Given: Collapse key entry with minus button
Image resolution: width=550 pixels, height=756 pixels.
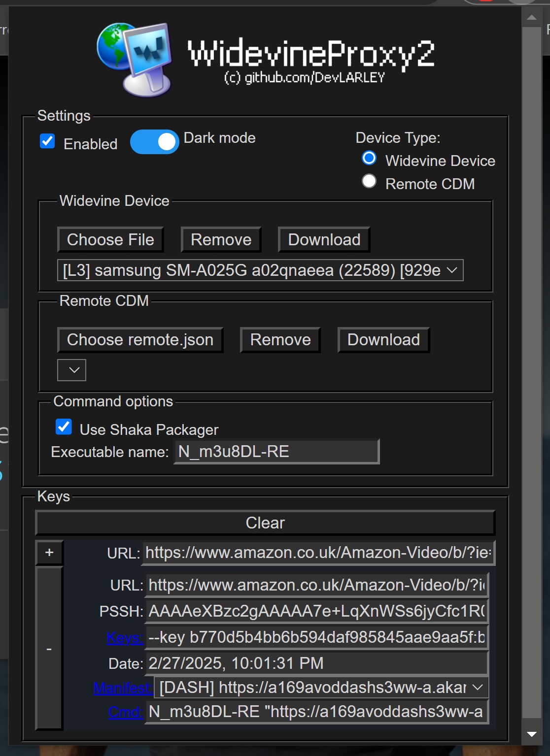Looking at the screenshot, I should click(49, 649).
